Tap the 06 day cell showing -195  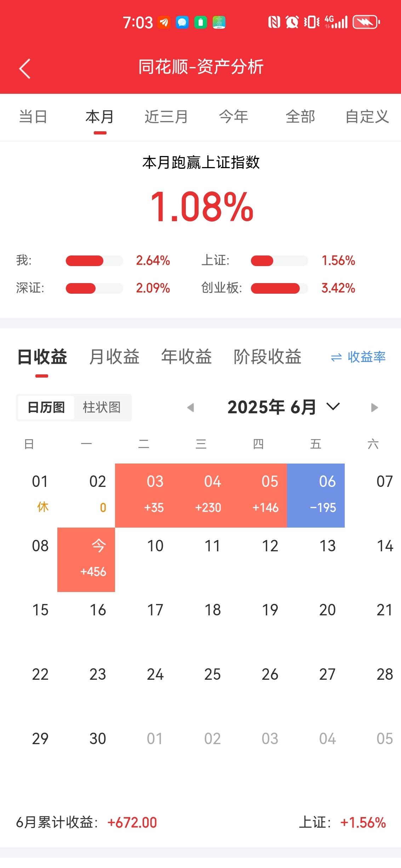(316, 495)
